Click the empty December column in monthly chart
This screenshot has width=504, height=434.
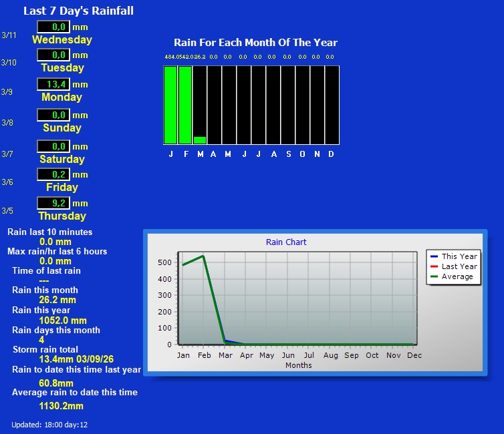pos(332,105)
